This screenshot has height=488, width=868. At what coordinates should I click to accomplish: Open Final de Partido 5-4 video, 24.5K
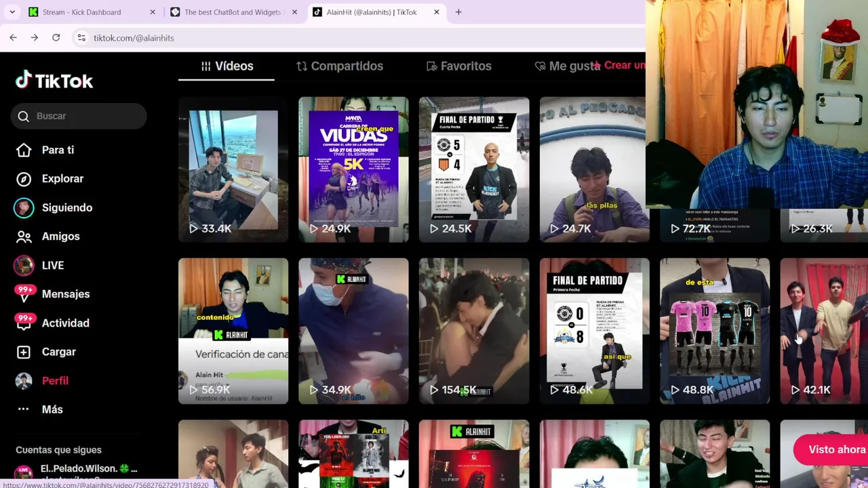tap(474, 169)
